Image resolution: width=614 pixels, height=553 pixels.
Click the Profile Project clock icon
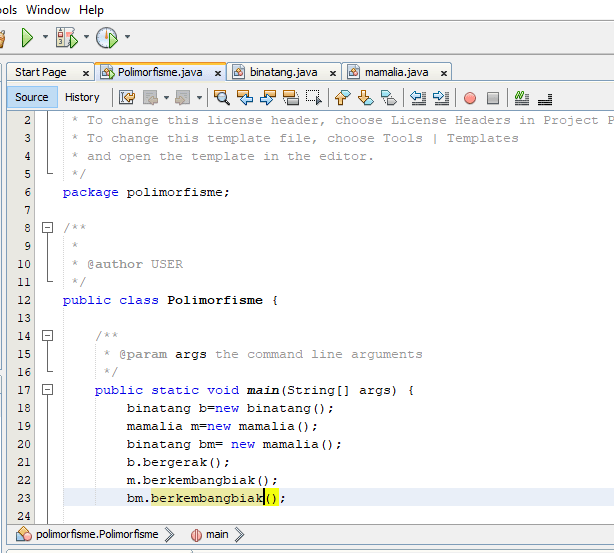[106, 38]
